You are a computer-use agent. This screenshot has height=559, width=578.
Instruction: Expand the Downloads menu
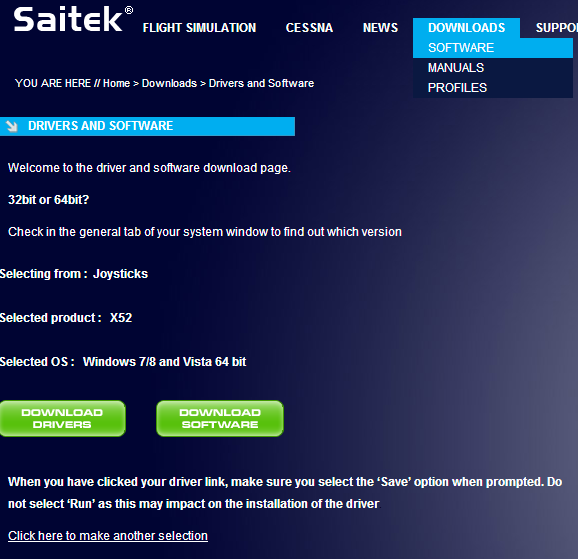click(466, 28)
